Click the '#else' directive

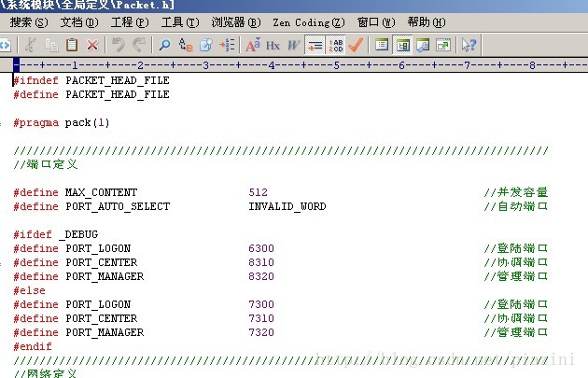click(x=29, y=290)
